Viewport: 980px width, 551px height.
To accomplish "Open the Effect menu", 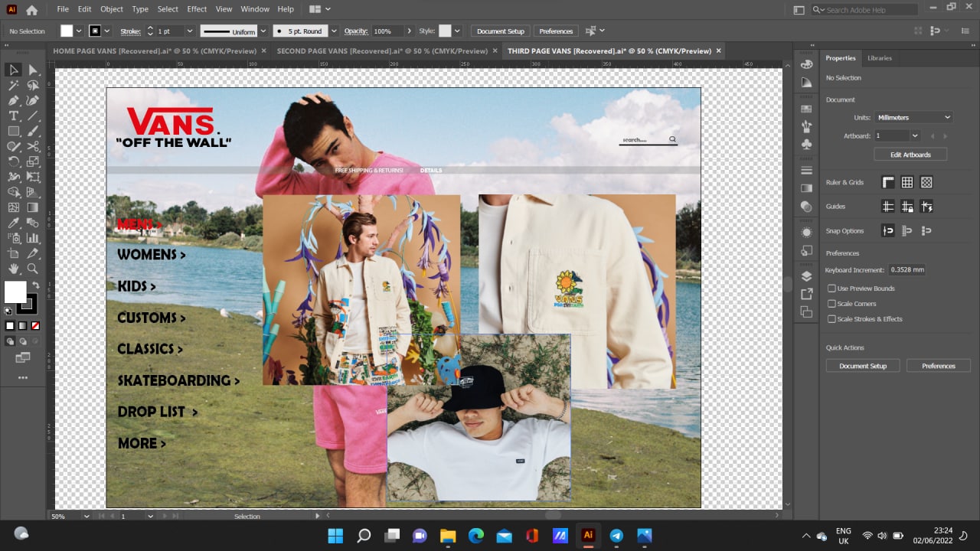I will 197,9.
